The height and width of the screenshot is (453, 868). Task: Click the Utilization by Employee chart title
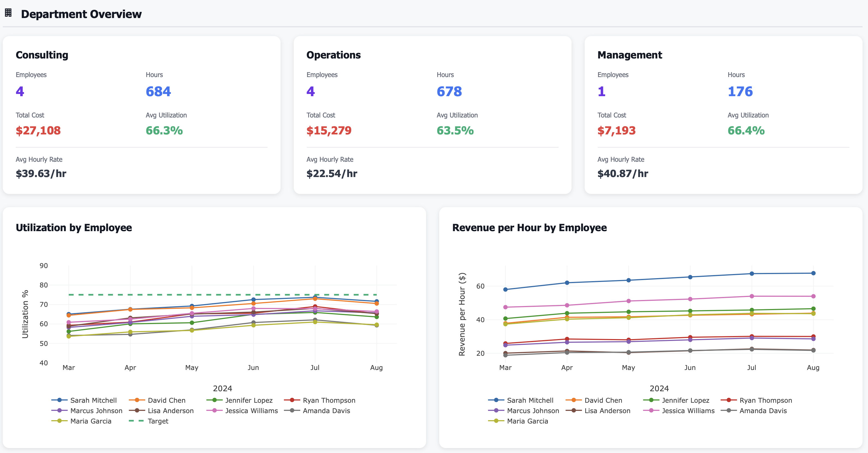(74, 228)
